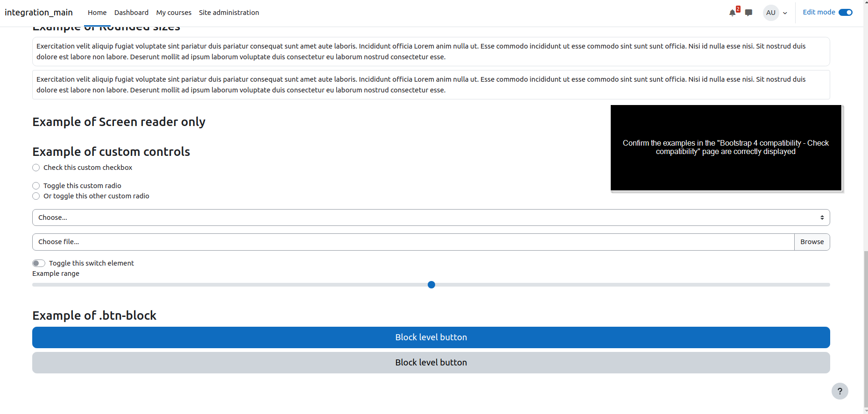Expand the user menu chevron
Image resolution: width=868 pixels, height=414 pixels.
tap(785, 13)
